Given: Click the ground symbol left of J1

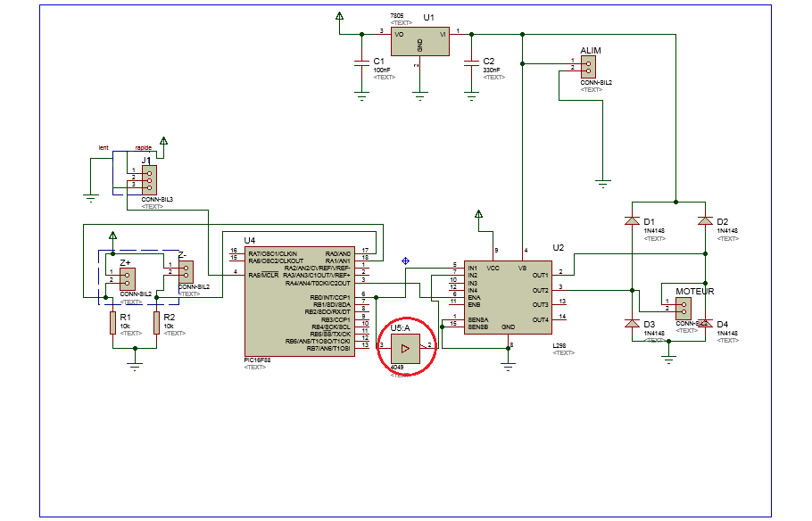Looking at the screenshot, I should click(x=91, y=198).
